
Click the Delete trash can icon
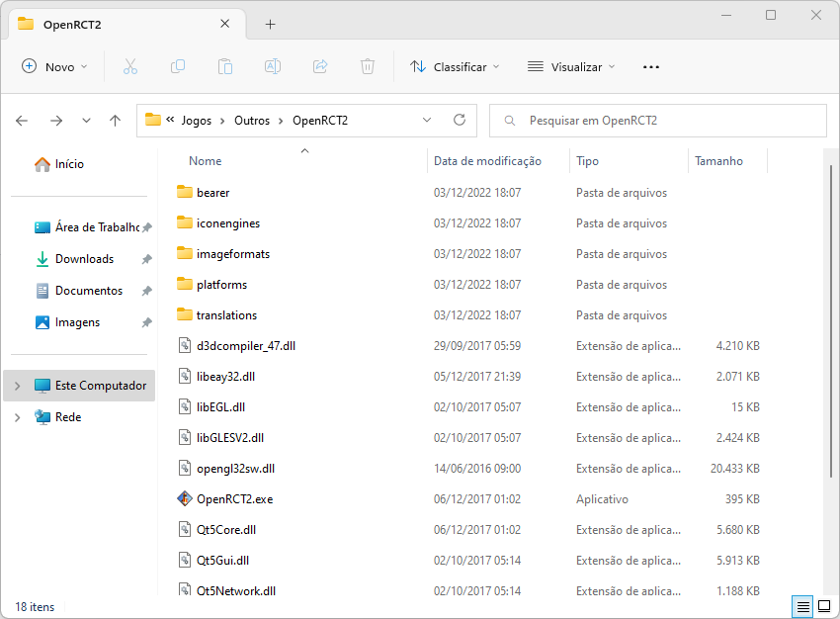click(368, 67)
